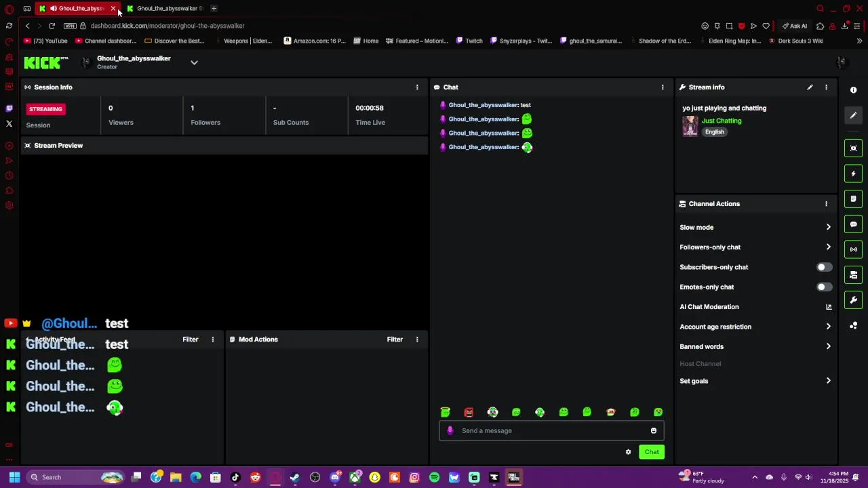Click STREAMING status badge

(45, 109)
